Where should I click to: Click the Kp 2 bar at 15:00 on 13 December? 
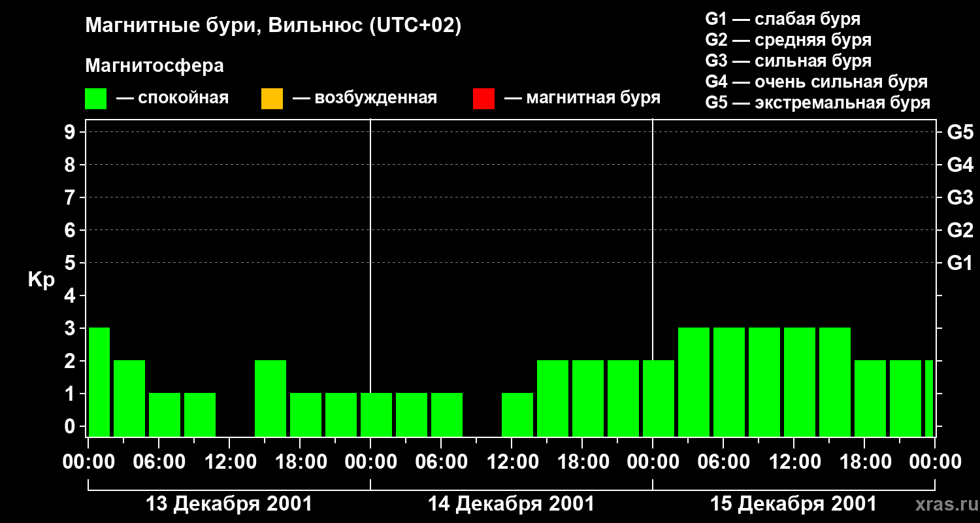pos(270,398)
